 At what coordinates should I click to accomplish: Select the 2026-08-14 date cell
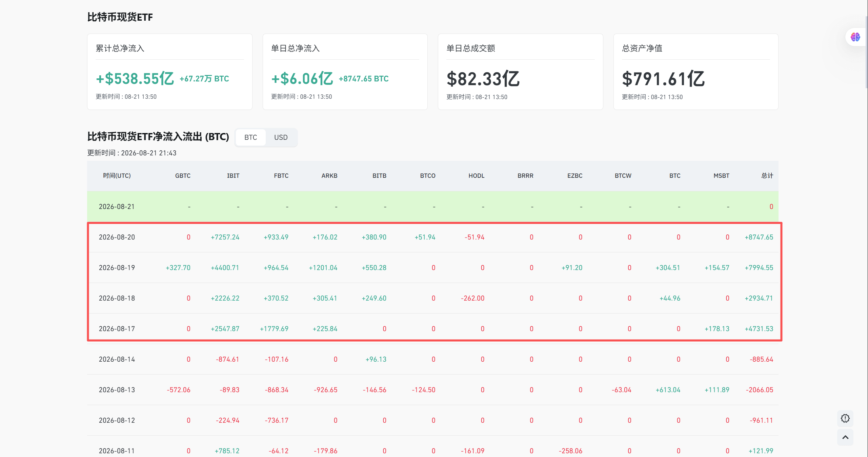pyautogui.click(x=117, y=359)
